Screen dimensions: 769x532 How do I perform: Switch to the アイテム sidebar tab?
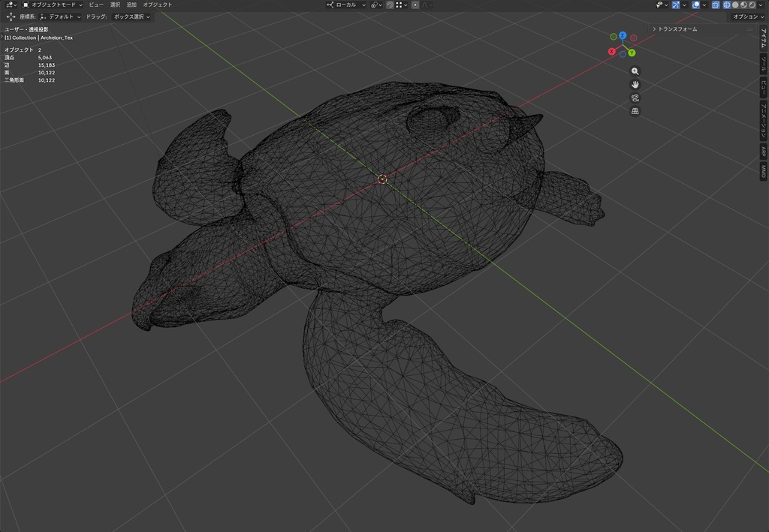click(x=764, y=38)
